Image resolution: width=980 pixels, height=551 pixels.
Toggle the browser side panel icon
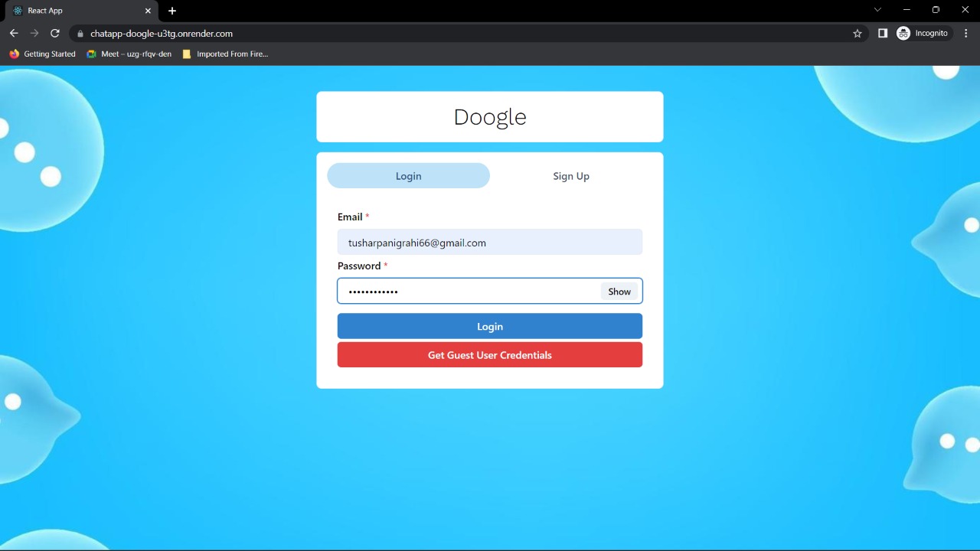click(883, 34)
